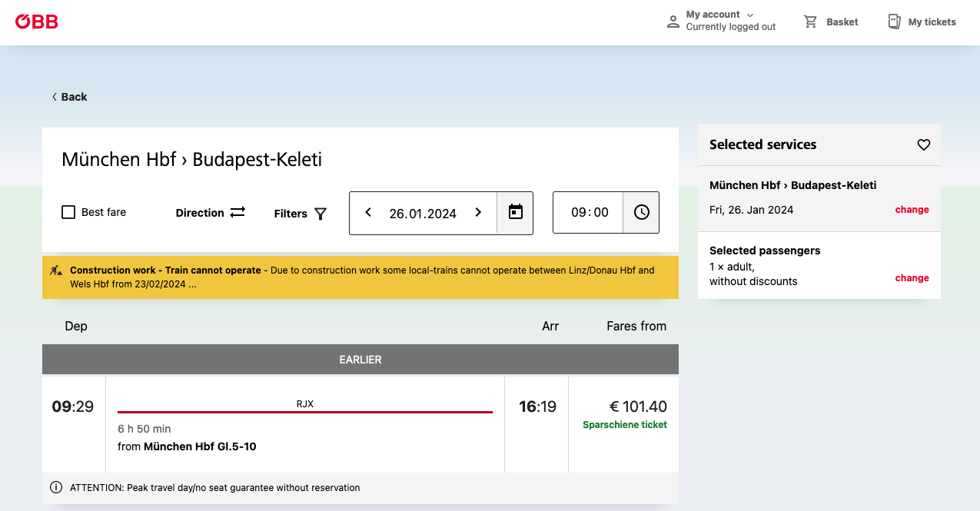Change the selected passengers
The image size is (980, 511).
[912, 278]
